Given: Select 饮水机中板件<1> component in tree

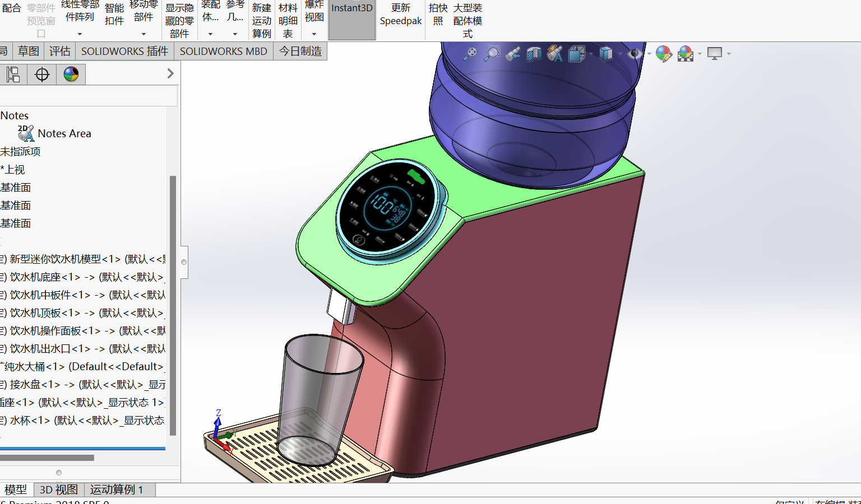Looking at the screenshot, I should [83, 295].
